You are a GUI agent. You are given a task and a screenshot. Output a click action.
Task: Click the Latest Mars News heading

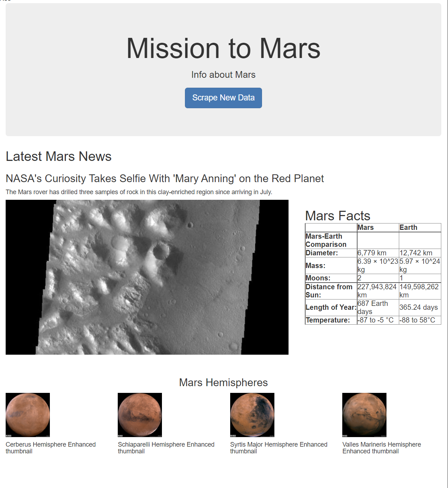pos(58,157)
